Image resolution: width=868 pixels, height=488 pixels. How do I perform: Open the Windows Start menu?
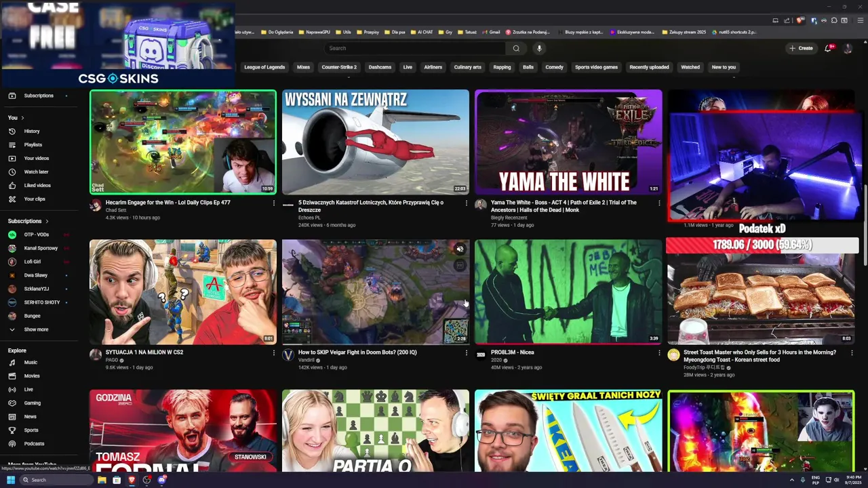pos(11,480)
